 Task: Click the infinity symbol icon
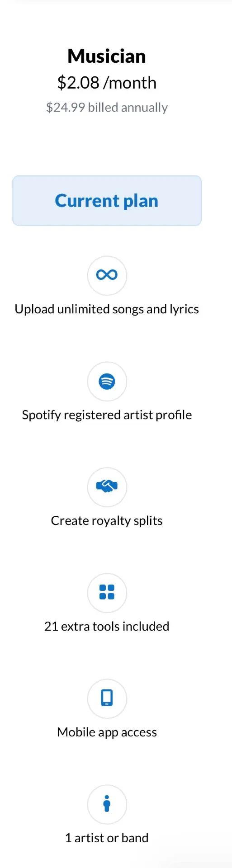pos(107,275)
